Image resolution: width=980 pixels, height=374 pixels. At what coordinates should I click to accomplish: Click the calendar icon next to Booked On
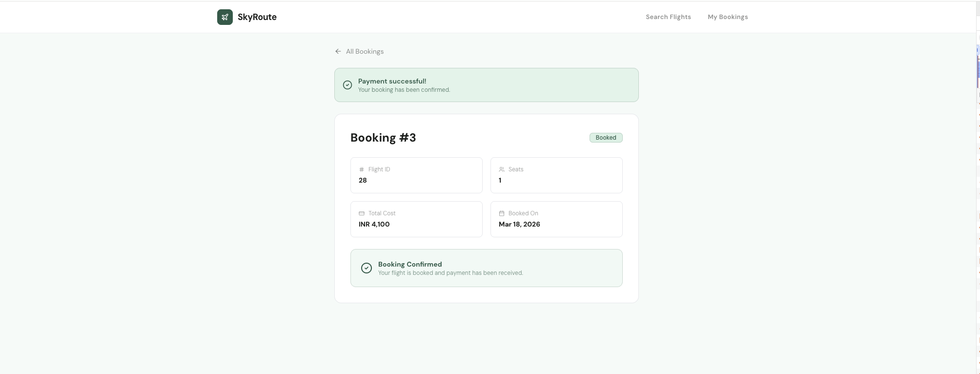point(502,213)
